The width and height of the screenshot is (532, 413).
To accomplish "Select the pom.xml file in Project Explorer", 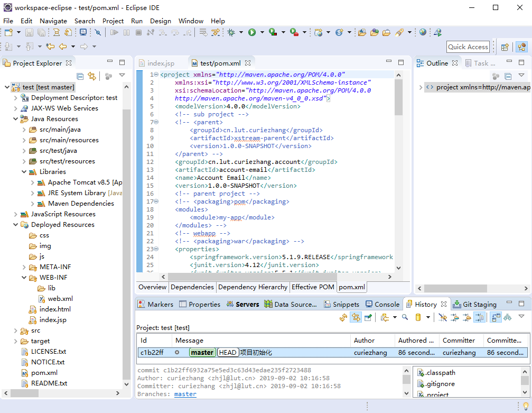I will [x=44, y=373].
